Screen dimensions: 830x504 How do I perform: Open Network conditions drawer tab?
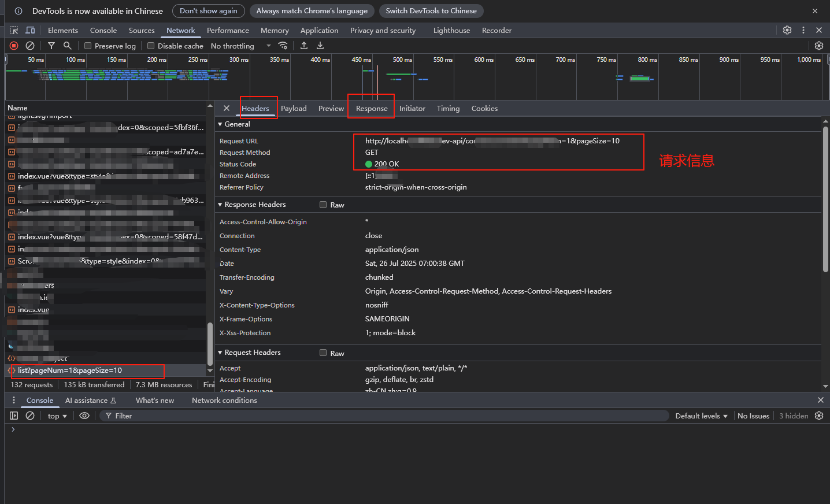coord(224,400)
